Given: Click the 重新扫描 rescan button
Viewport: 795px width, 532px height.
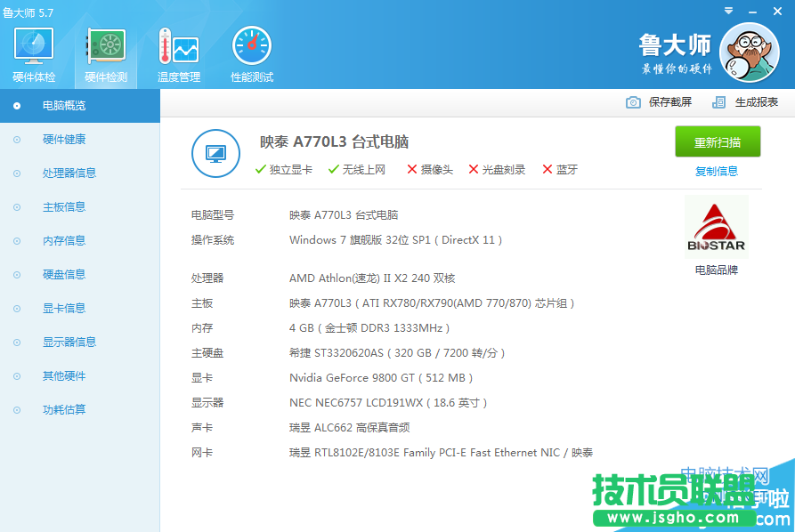Looking at the screenshot, I should (718, 142).
